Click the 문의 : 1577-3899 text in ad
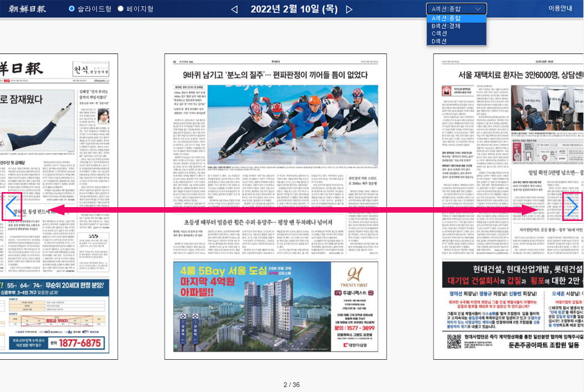 pyautogui.click(x=354, y=328)
